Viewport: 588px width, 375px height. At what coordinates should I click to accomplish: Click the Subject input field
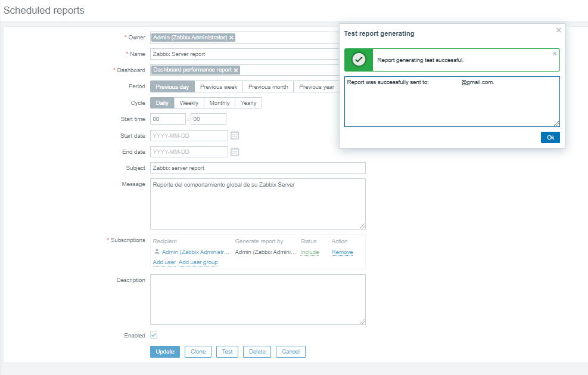coord(258,168)
